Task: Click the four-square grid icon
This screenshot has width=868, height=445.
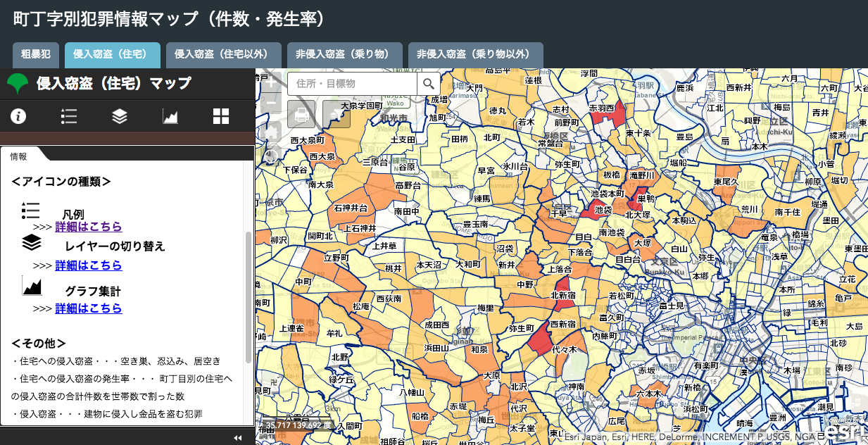Action: tap(221, 116)
